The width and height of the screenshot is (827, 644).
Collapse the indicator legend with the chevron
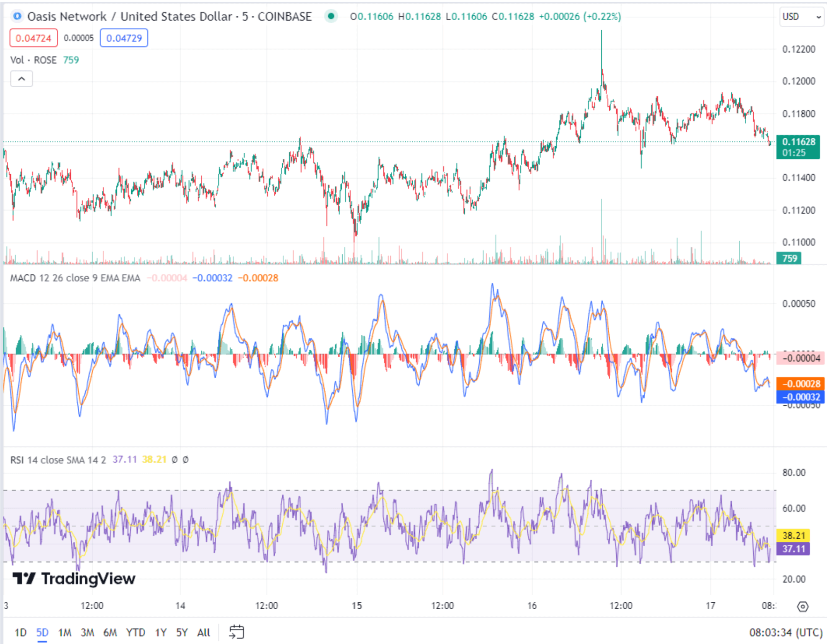click(22, 79)
